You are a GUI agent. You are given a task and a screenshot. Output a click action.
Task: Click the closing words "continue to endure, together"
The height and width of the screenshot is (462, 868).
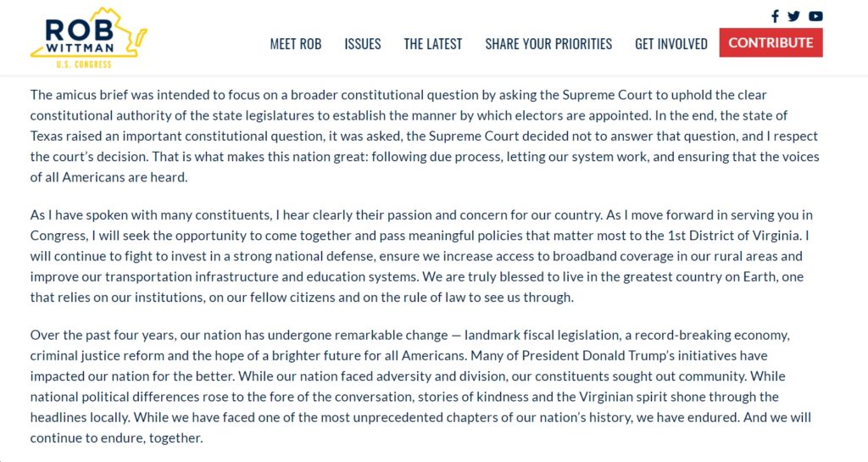coord(115,438)
